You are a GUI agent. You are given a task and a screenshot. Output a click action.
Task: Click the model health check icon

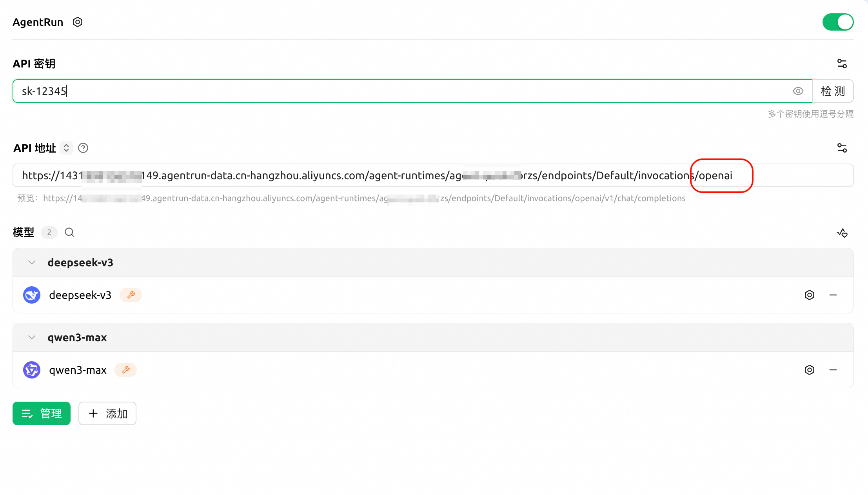[842, 233]
